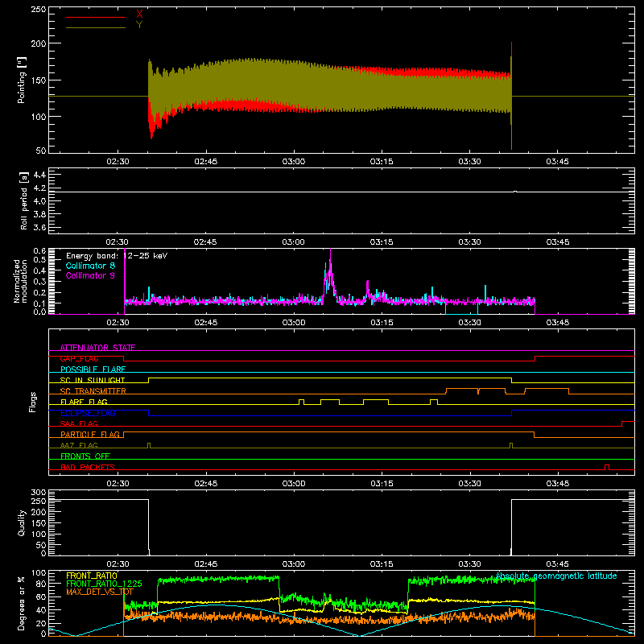Click the '3.6' tick on the Roll period axis

click(39, 227)
